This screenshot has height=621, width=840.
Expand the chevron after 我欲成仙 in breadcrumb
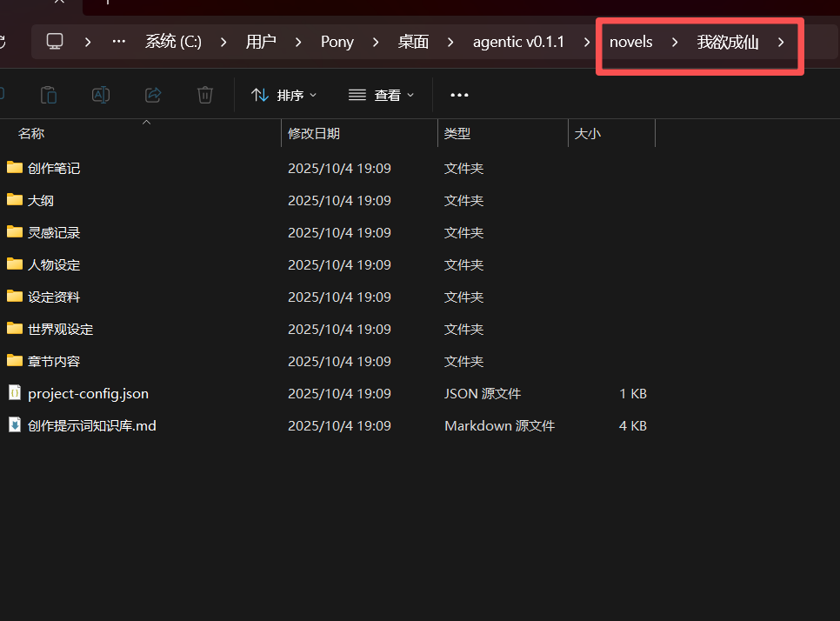tap(781, 42)
